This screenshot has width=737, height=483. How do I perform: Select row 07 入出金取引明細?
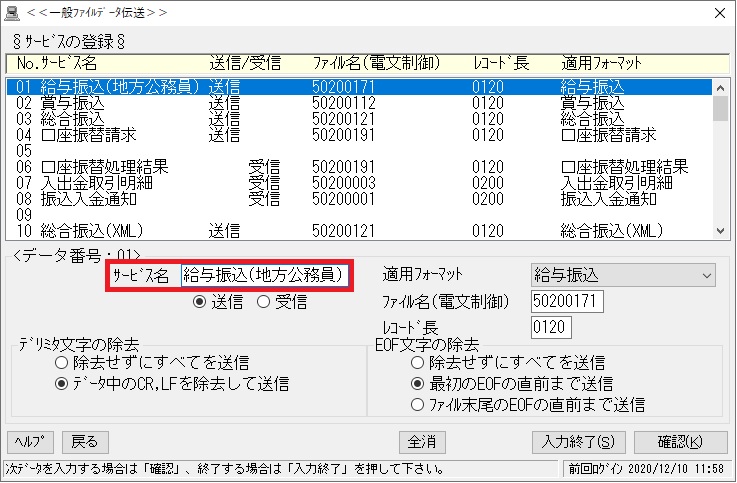[x=359, y=183]
